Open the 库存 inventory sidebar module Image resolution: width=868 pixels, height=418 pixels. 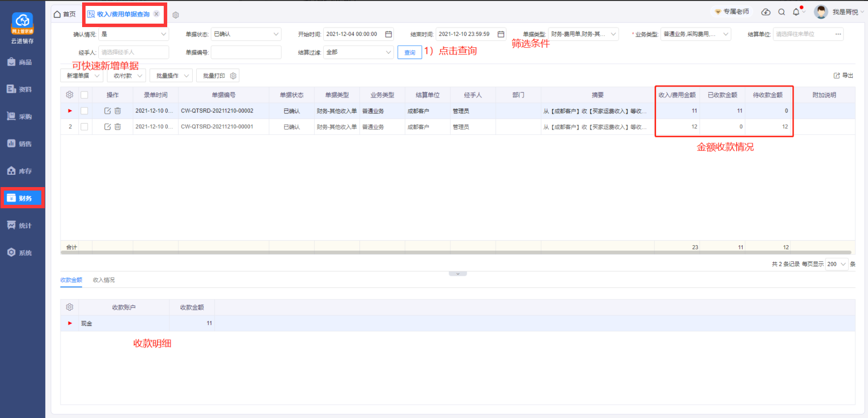[x=22, y=171]
